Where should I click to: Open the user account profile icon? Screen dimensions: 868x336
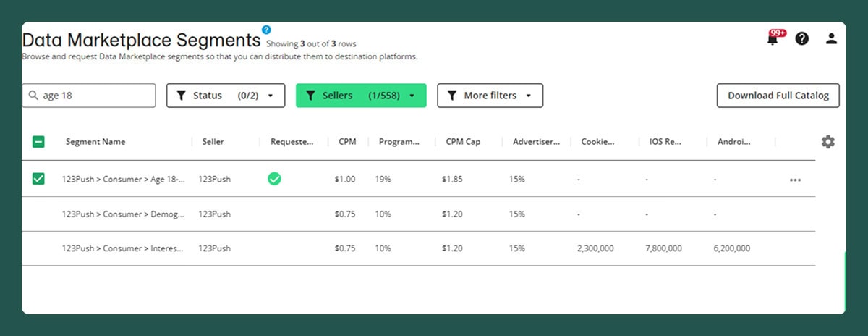point(831,39)
